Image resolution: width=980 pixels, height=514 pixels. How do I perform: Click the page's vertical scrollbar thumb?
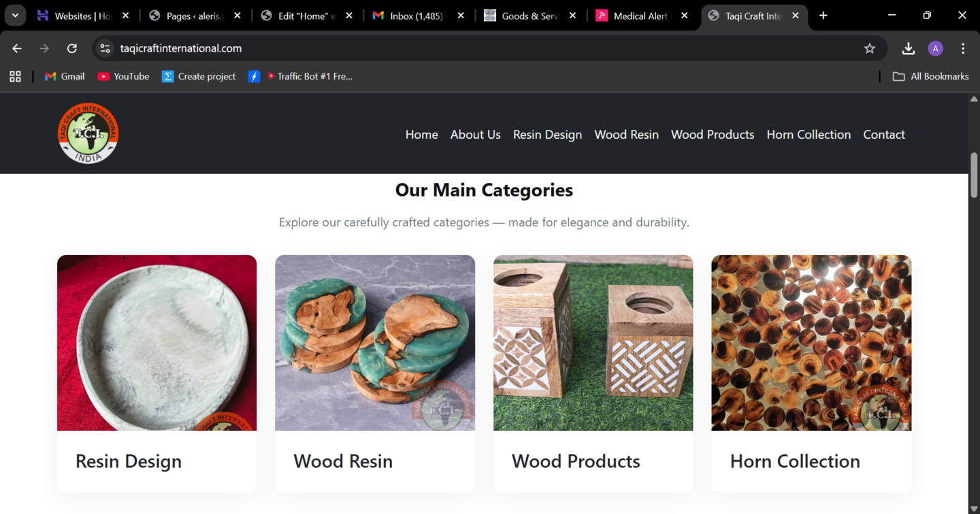(x=974, y=175)
